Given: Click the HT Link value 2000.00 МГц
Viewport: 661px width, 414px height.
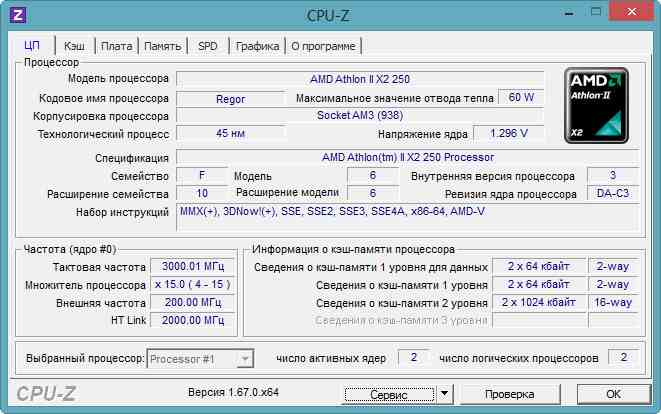Looking at the screenshot, I should point(193,320).
